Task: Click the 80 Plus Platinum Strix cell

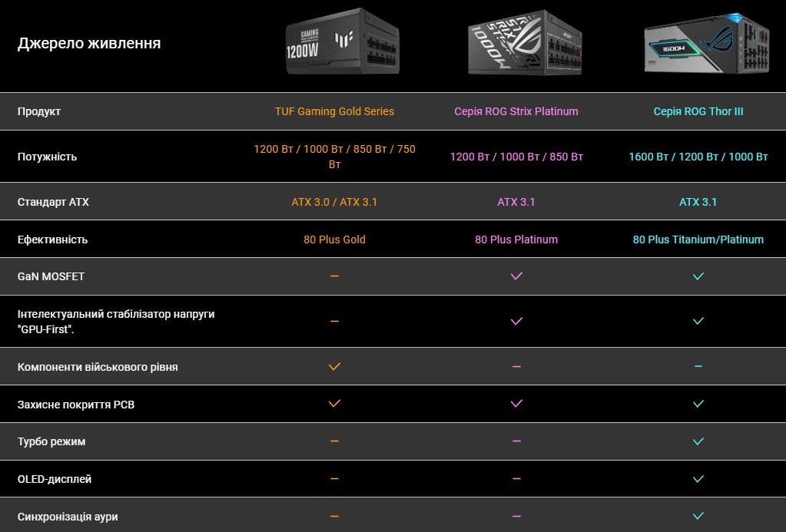Action: click(516, 240)
